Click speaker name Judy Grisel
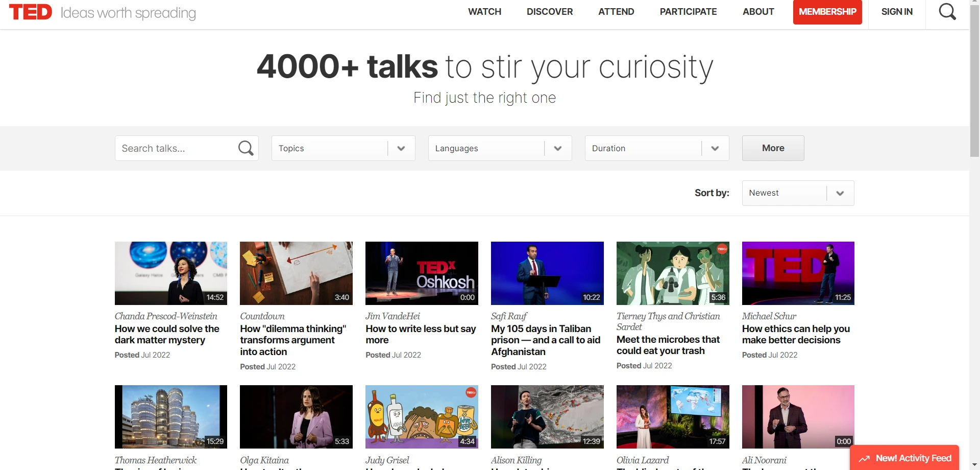980x470 pixels. 387,460
